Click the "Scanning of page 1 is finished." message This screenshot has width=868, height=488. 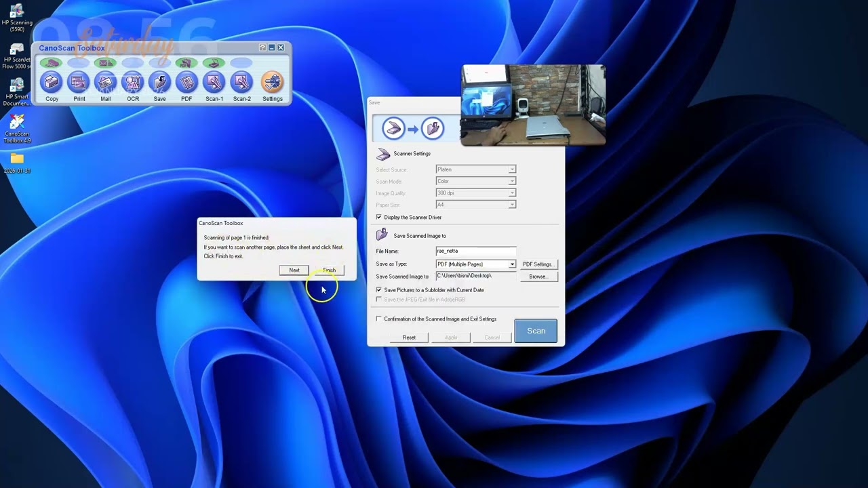point(237,238)
